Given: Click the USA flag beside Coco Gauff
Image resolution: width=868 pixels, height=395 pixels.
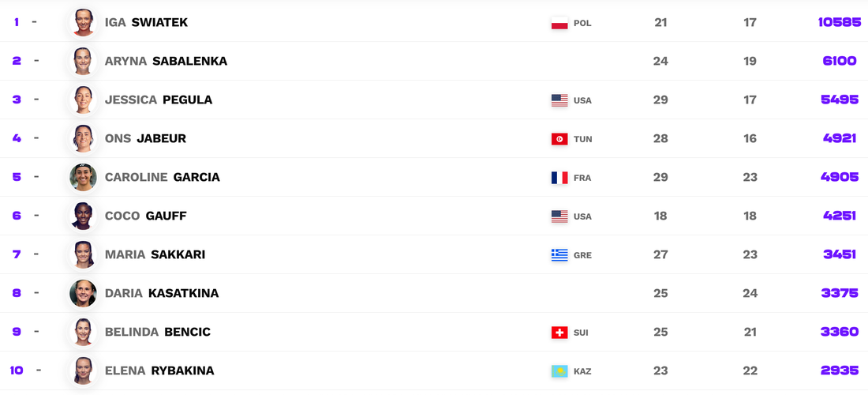Looking at the screenshot, I should coord(559,216).
